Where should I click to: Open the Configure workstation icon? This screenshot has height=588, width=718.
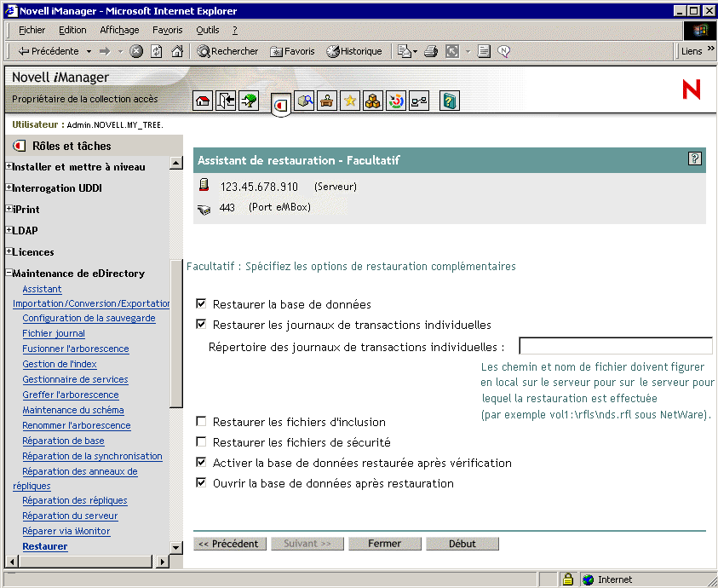(x=327, y=101)
